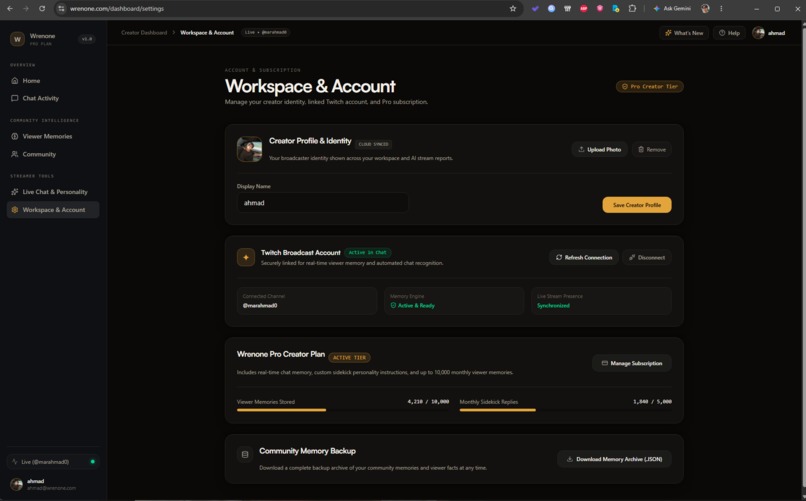Click the Viewer Memories sidebar icon

click(x=14, y=136)
